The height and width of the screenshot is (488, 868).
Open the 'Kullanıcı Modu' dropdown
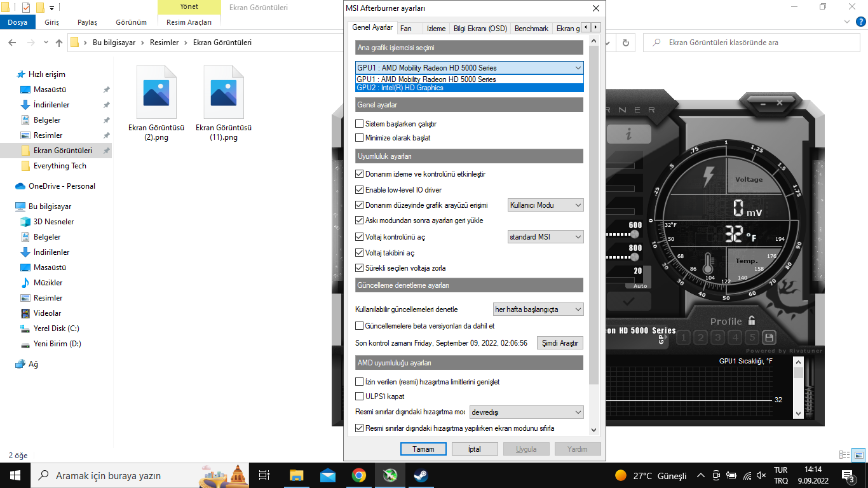tap(546, 205)
